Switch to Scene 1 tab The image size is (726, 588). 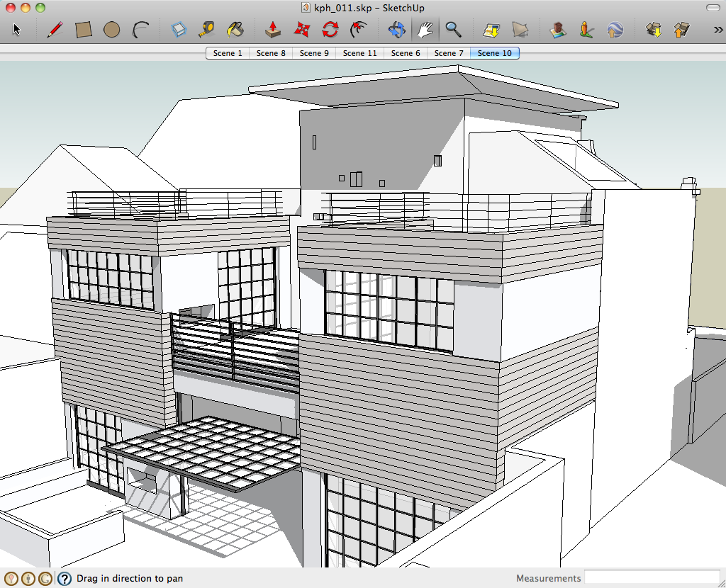tap(228, 53)
